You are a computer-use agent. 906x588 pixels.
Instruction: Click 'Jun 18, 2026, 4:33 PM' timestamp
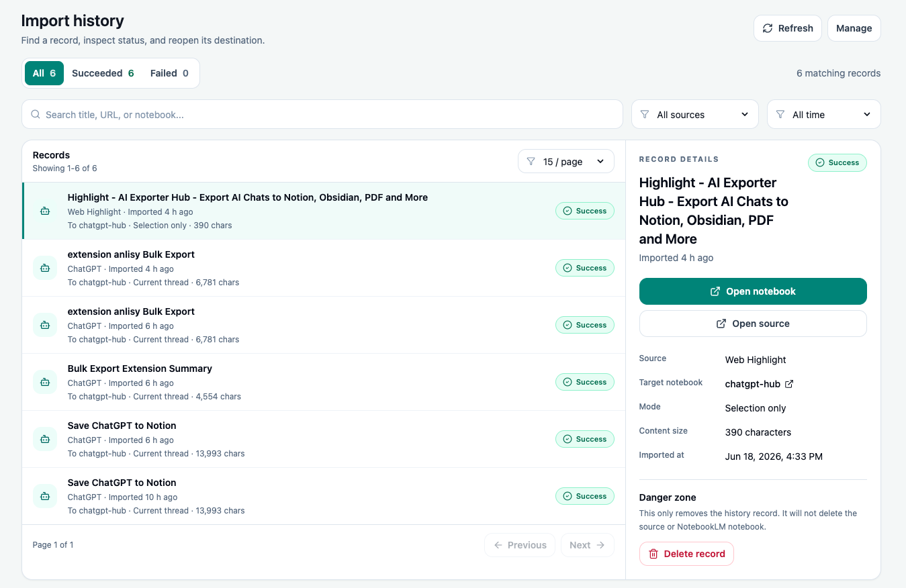point(774,456)
